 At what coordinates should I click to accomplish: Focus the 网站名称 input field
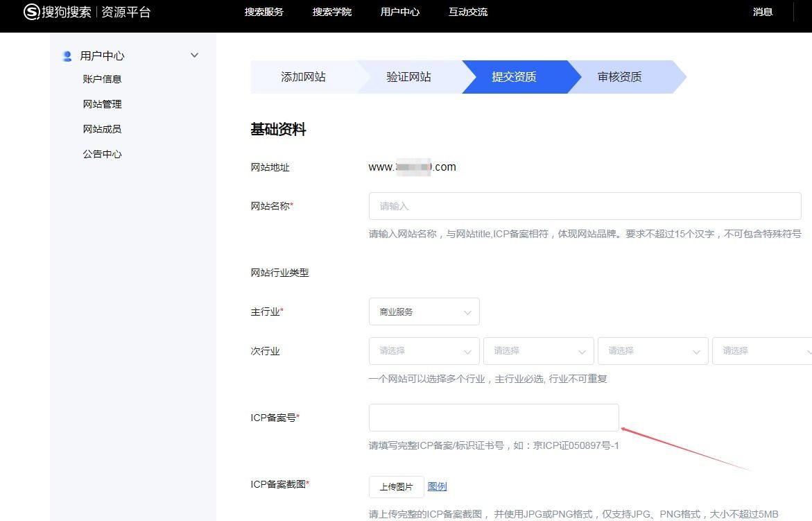(585, 206)
